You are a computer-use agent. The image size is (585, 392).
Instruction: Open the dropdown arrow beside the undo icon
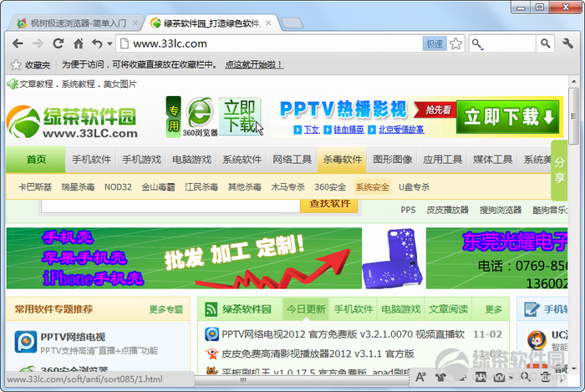click(x=109, y=43)
